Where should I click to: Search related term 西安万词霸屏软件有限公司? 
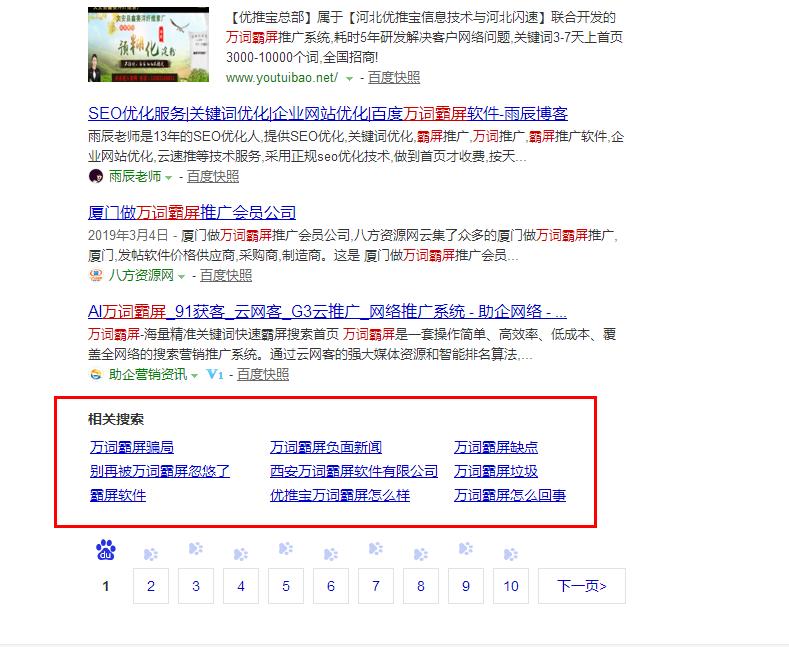coord(354,471)
